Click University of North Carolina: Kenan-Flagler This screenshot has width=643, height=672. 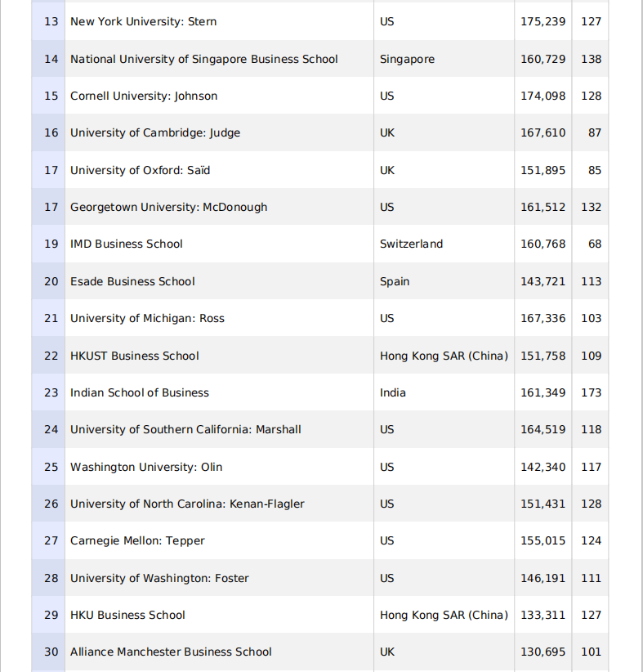[x=187, y=504]
